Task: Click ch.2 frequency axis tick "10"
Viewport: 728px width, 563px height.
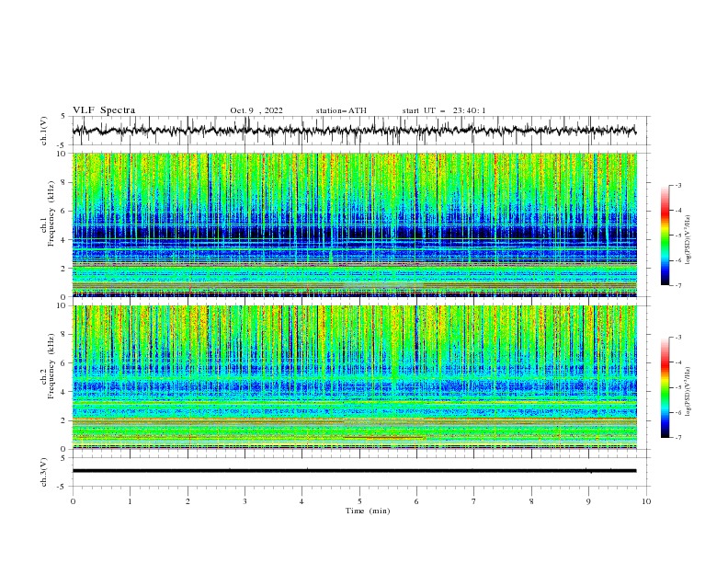Action: click(63, 305)
